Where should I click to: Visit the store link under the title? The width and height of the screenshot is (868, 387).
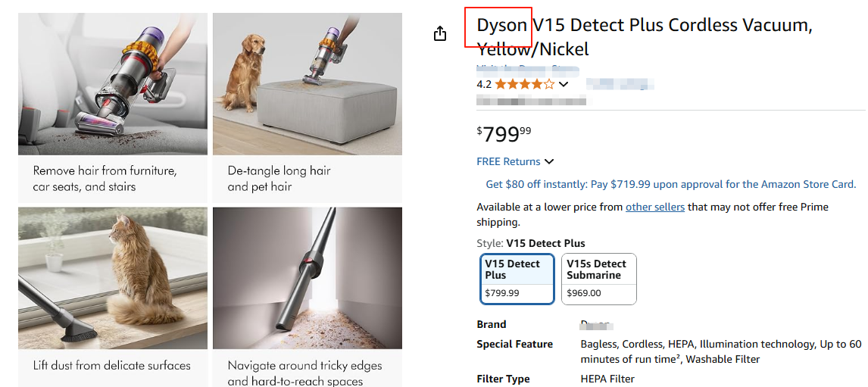527,70
